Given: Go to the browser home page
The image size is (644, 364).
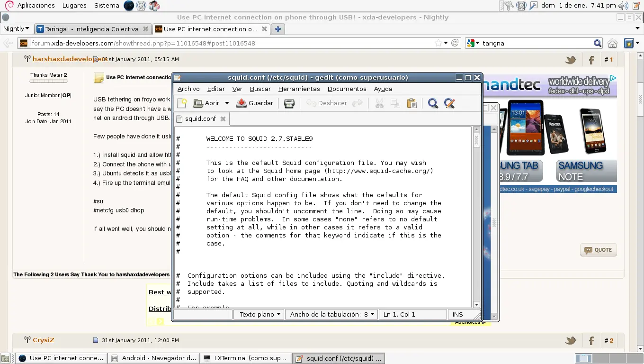Looking at the screenshot, I should point(612,43).
